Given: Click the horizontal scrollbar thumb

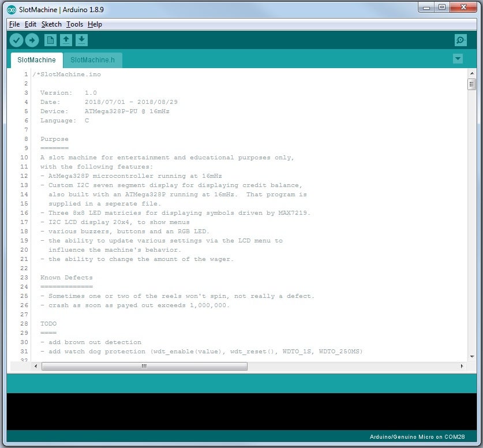Looking at the screenshot, I should pyautogui.click(x=144, y=366).
